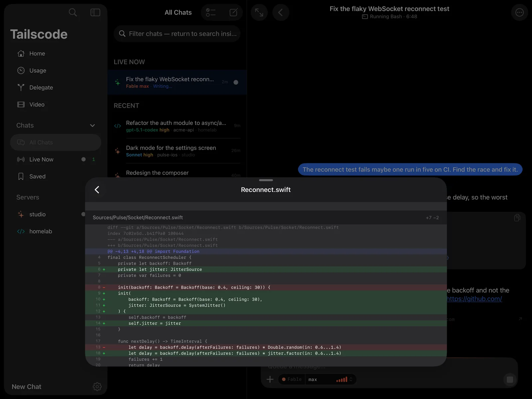Open settings gear icon

(x=97, y=387)
